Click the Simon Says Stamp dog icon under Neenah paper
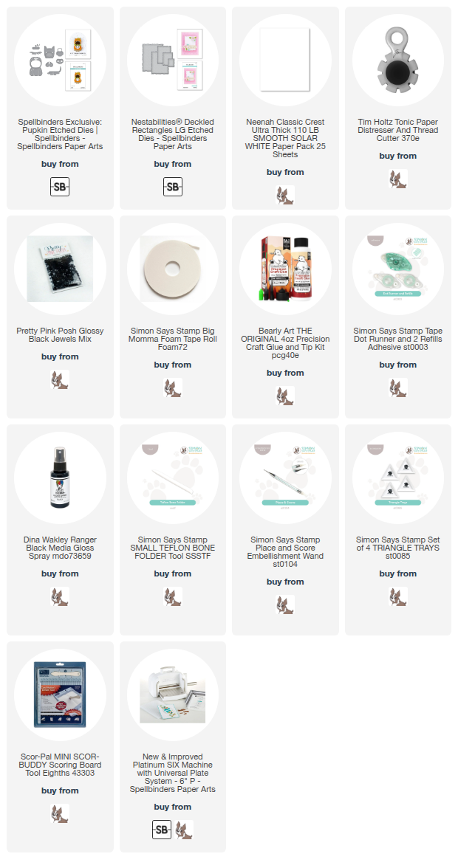The width and height of the screenshot is (458, 868). pos(285,196)
